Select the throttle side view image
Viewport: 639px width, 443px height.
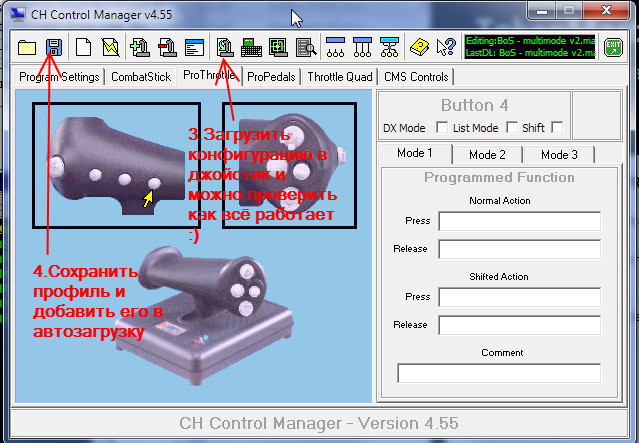(x=117, y=165)
